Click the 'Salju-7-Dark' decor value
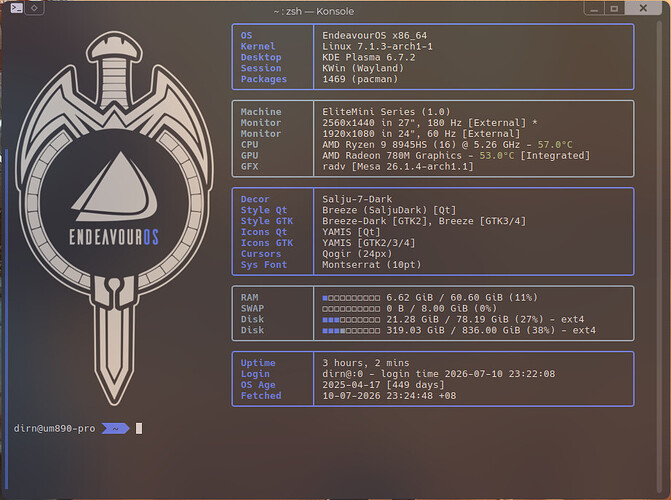The image size is (671, 500). (x=357, y=199)
